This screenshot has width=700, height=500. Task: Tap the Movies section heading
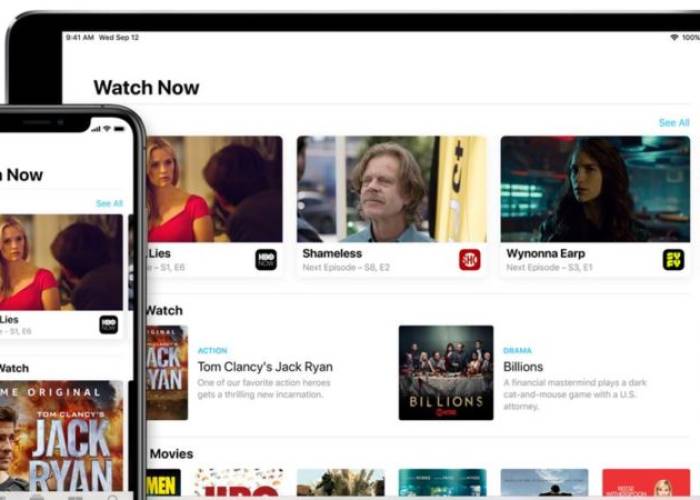coord(171,454)
